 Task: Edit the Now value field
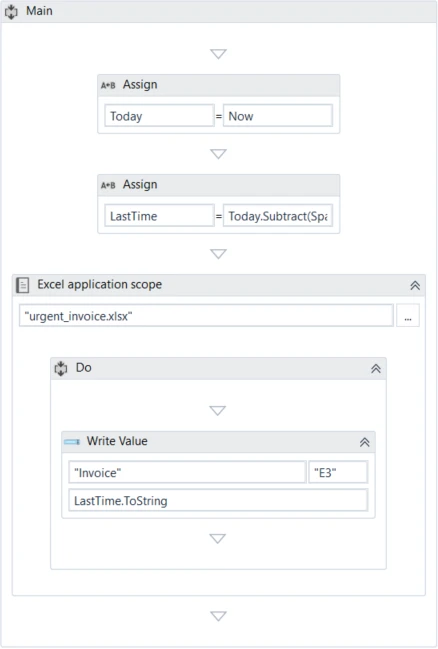coord(278,116)
